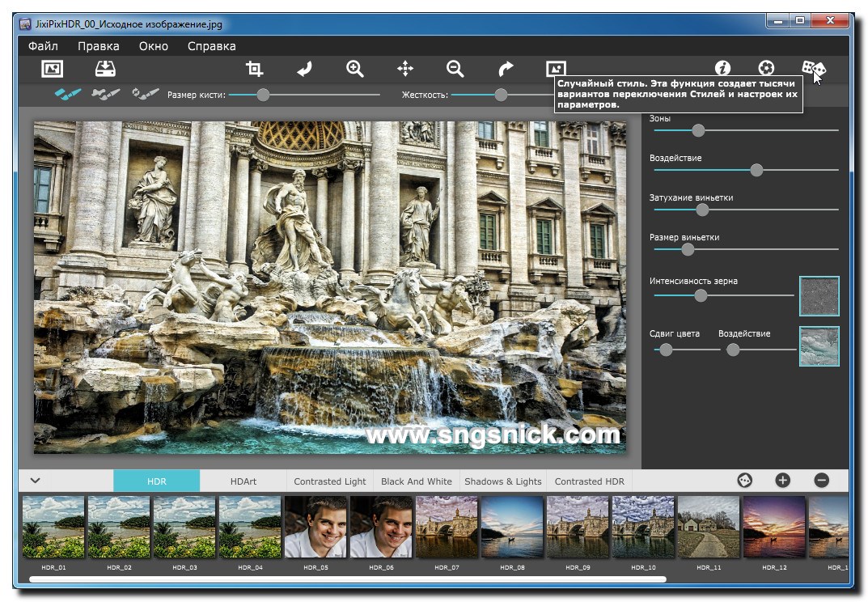Select the HDR_03 preset thumbnail
868x602 pixels.
click(184, 527)
